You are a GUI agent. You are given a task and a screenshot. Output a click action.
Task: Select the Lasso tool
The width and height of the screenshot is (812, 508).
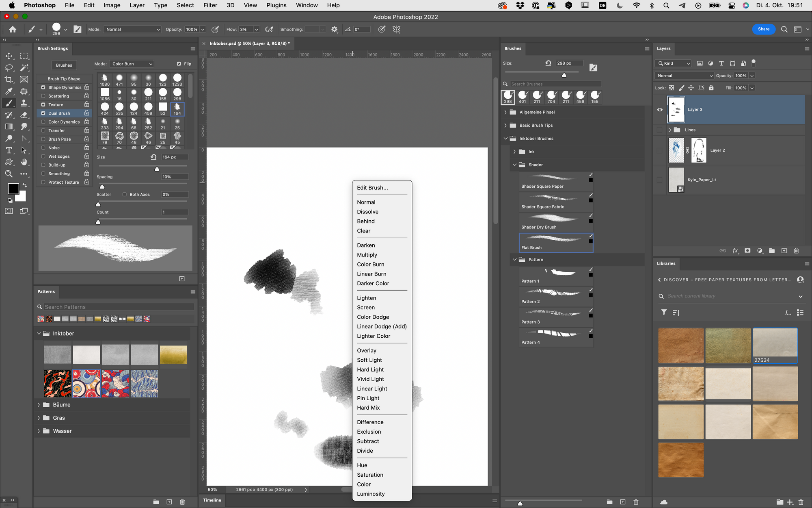9,67
